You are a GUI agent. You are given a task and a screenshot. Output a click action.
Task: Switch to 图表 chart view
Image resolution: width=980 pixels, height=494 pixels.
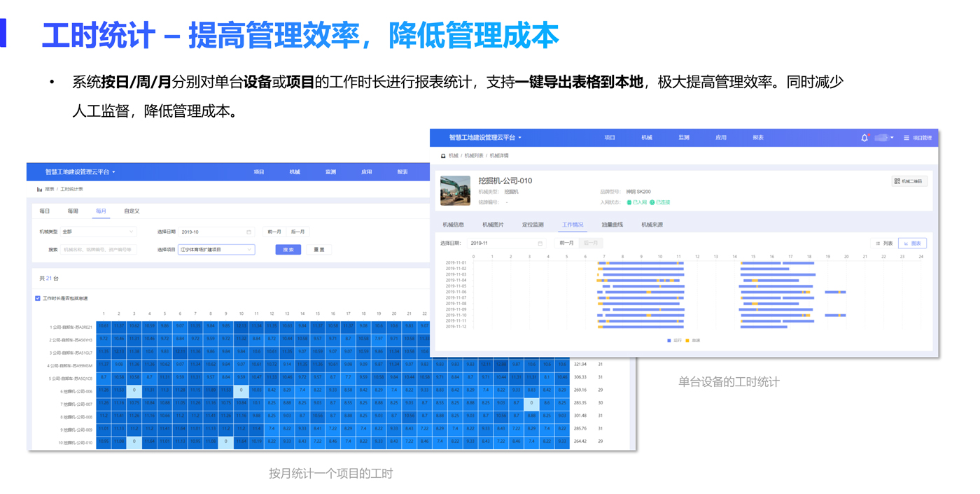click(912, 244)
